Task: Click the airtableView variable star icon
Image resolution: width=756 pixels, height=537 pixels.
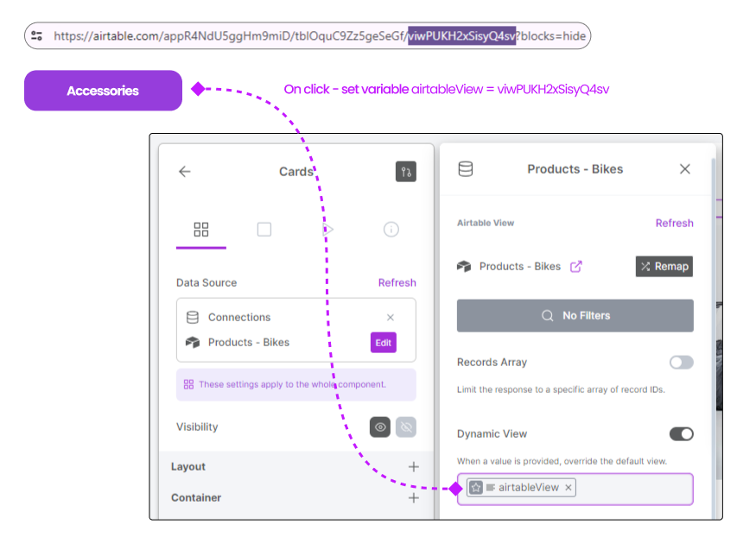Action: [476, 488]
